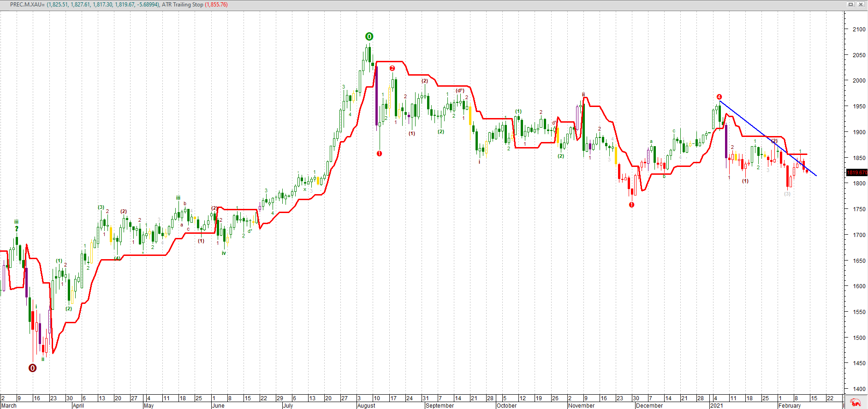Click the 2021 year label on time axis
The height and width of the screenshot is (409, 868).
pos(716,406)
